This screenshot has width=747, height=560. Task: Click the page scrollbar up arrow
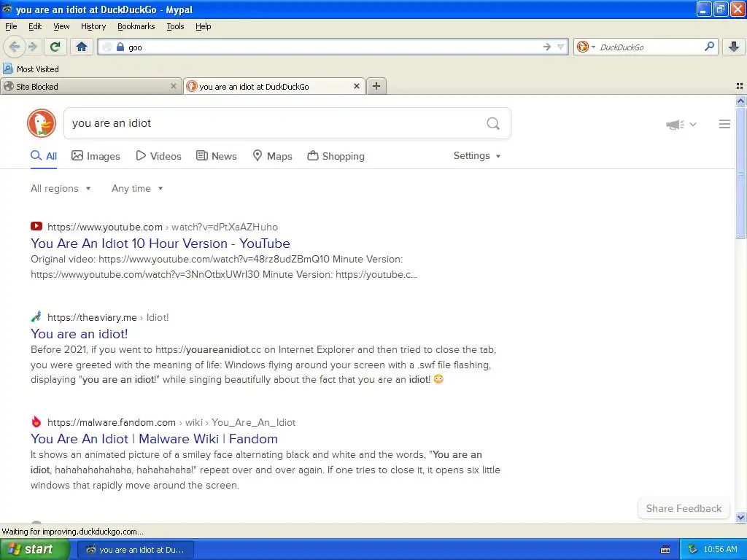tap(740, 101)
